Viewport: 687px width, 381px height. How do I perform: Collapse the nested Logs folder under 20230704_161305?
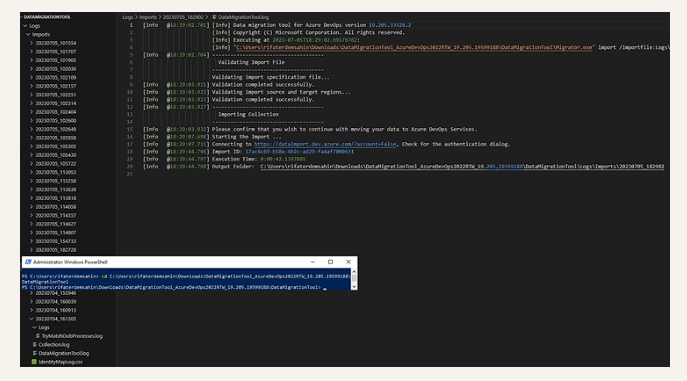coord(35,327)
